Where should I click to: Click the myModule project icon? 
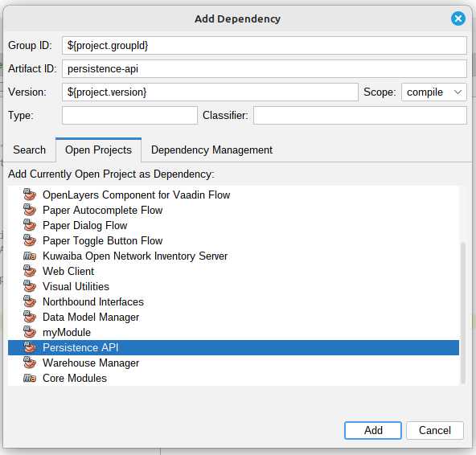coord(30,332)
